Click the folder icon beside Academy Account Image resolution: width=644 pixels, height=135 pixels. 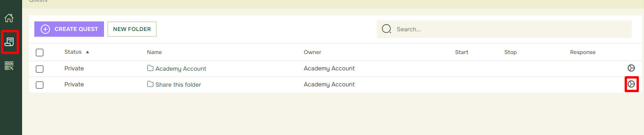tap(150, 68)
